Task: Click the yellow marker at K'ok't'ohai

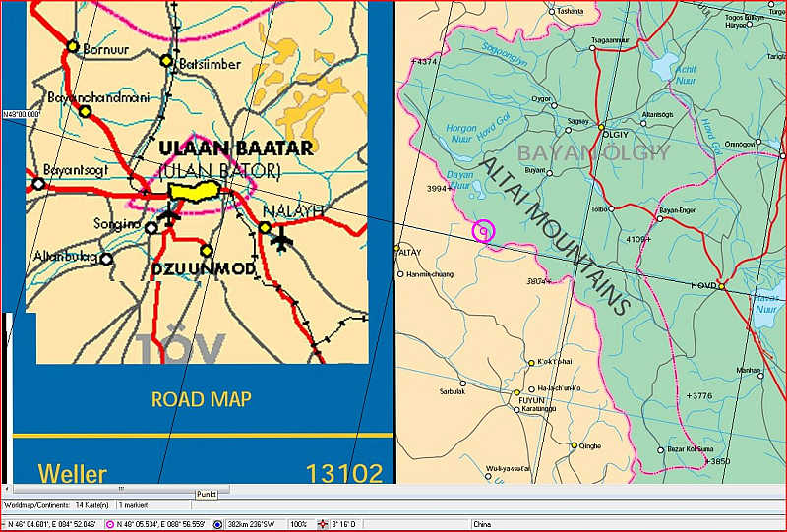Action: [531, 362]
